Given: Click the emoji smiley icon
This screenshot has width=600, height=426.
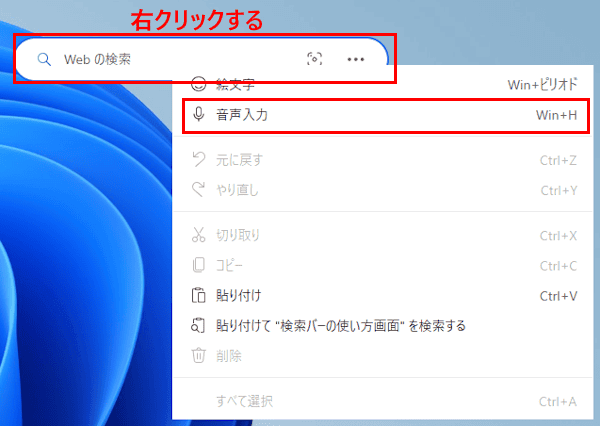Looking at the screenshot, I should pos(199,84).
